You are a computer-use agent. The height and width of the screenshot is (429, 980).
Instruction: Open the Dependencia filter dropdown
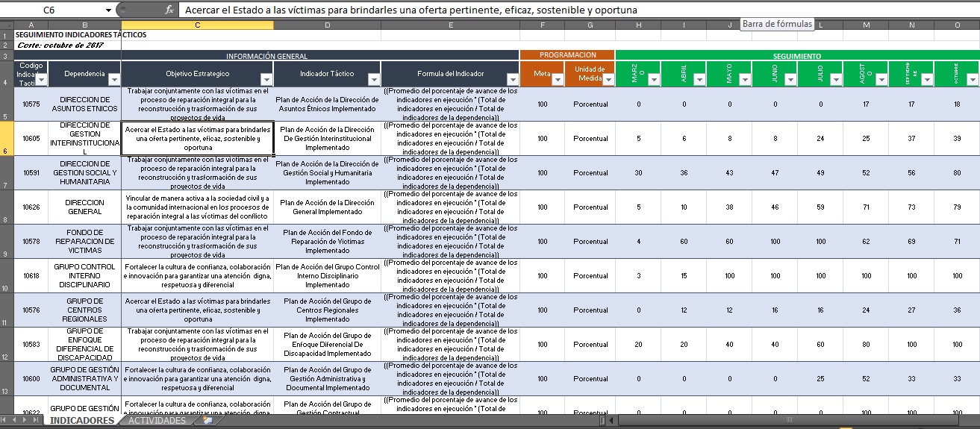click(x=114, y=80)
